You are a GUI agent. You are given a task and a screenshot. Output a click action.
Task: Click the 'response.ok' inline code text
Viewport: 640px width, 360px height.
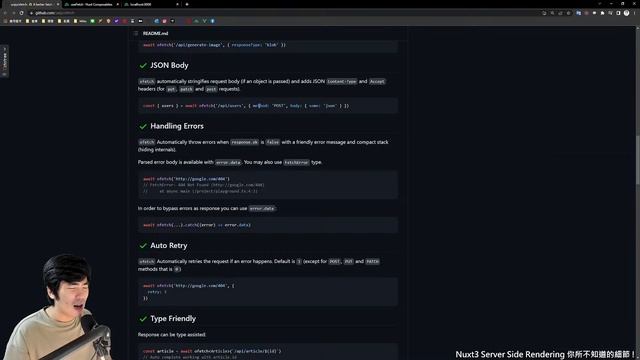[x=244, y=142]
